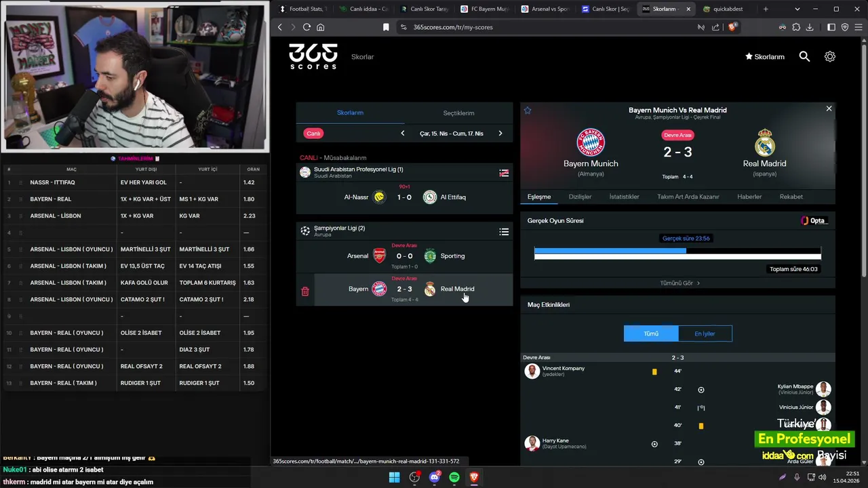
Task: Open the Skorlarım header button
Action: [764, 57]
